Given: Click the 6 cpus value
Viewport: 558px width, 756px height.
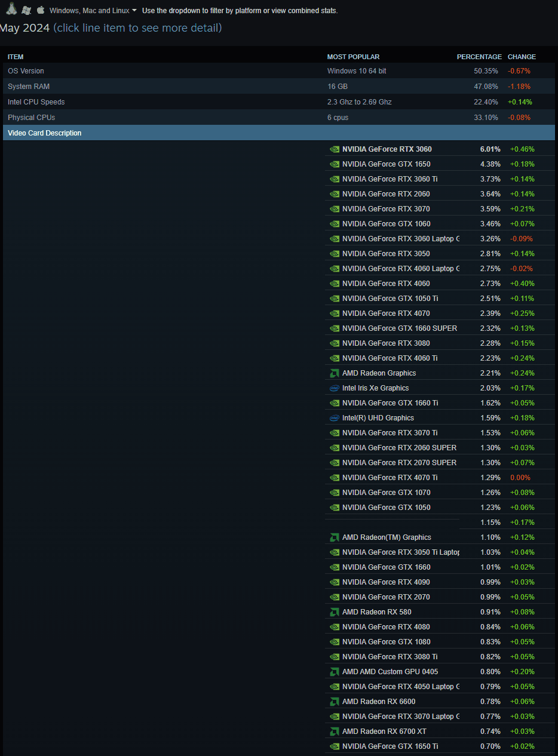Looking at the screenshot, I should pyautogui.click(x=338, y=118).
